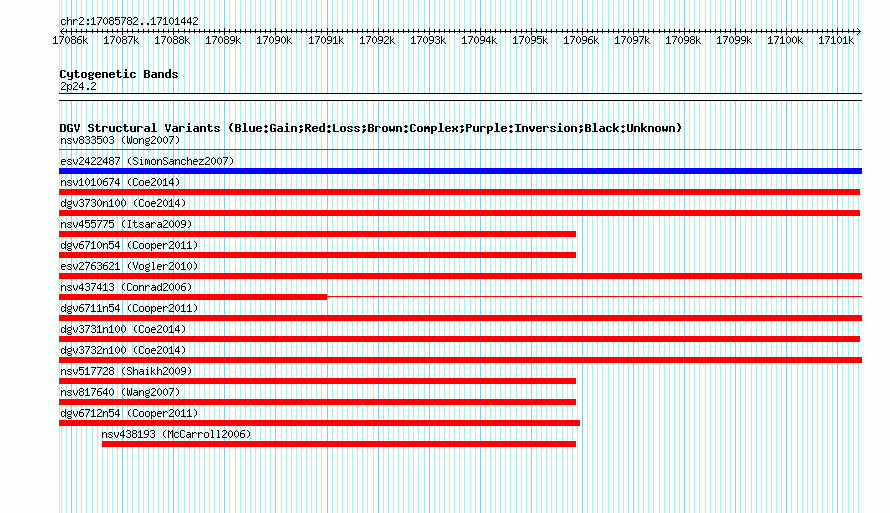This screenshot has height=513, width=890.
Task: Click the red bar under nsv517728
Action: (x=317, y=381)
